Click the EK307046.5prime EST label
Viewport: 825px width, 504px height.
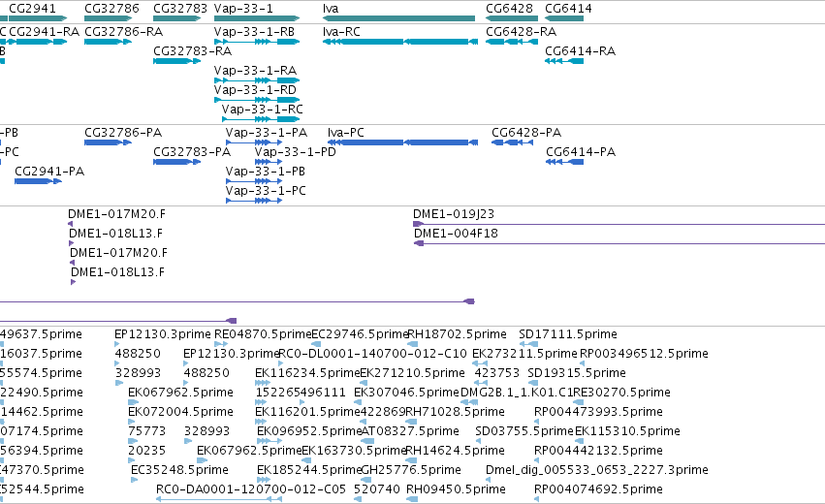tap(406, 393)
